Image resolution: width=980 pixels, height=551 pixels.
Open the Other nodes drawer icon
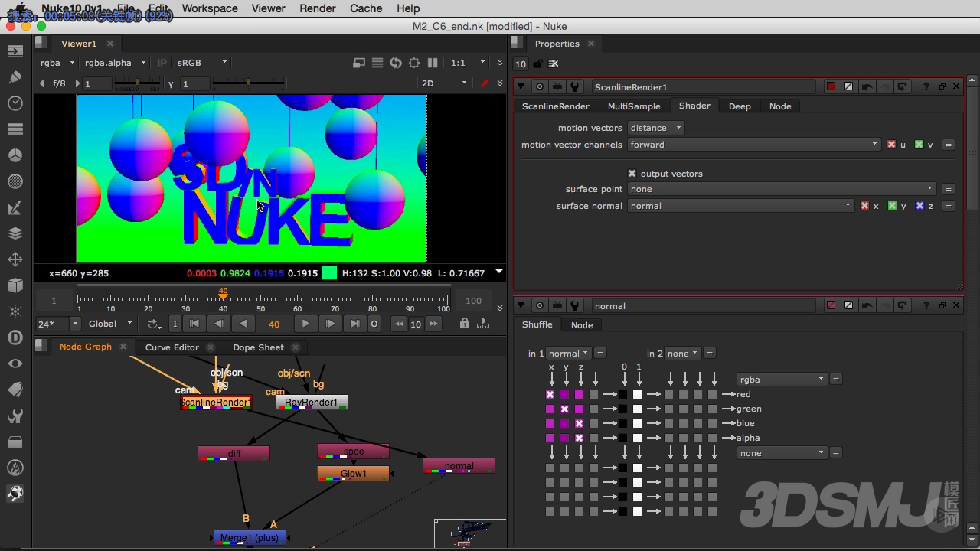(15, 442)
